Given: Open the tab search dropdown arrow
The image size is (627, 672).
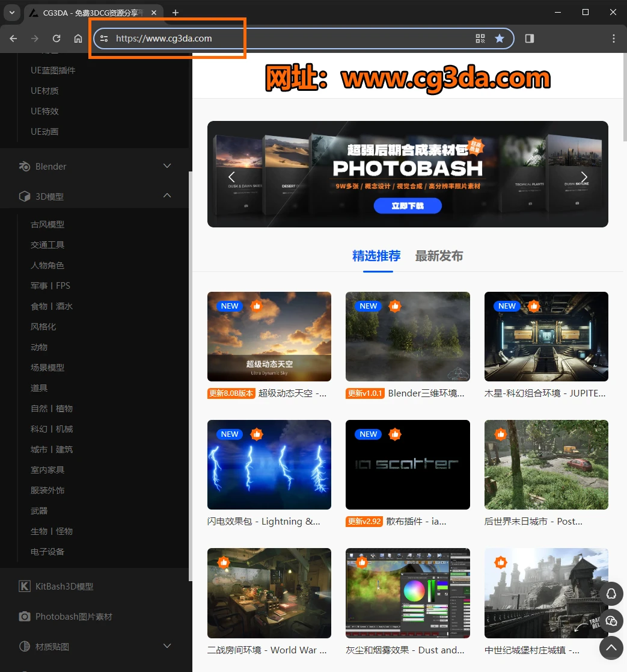Looking at the screenshot, I should click(x=12, y=13).
